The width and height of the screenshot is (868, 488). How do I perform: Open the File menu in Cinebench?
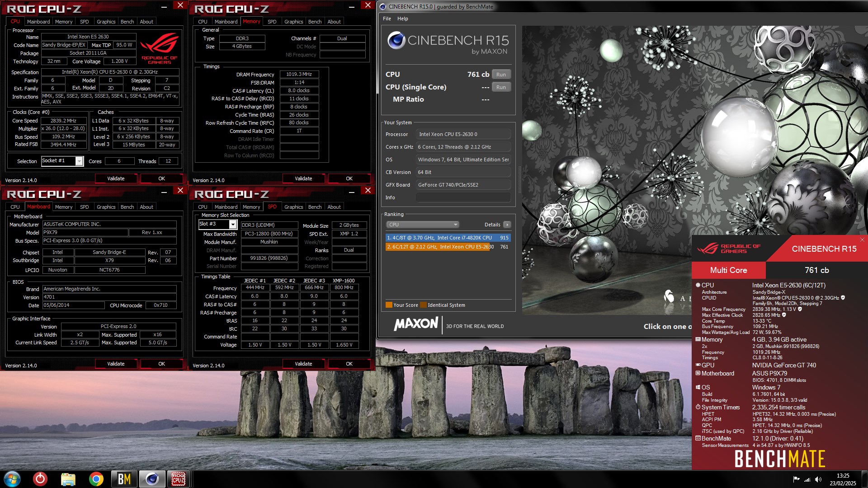(x=387, y=19)
